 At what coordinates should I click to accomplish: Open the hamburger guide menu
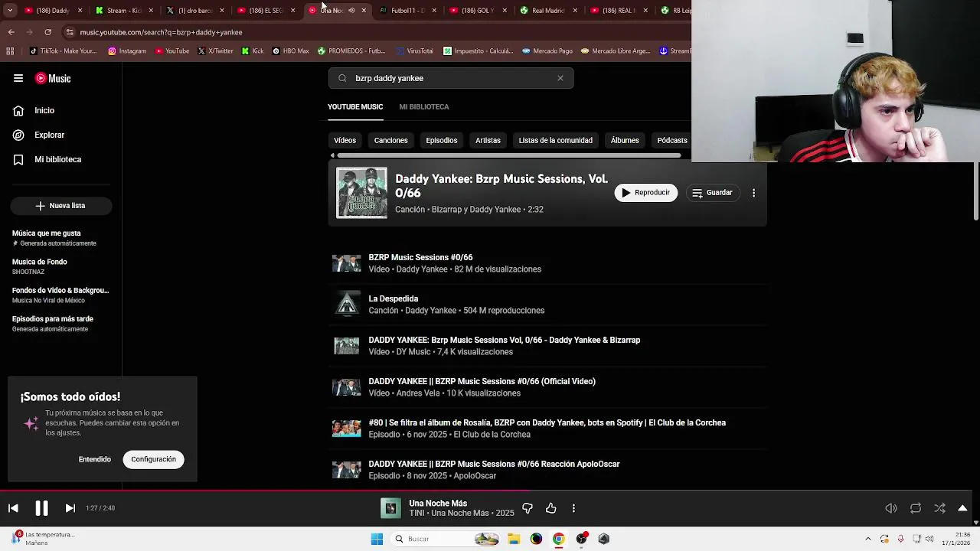18,78
